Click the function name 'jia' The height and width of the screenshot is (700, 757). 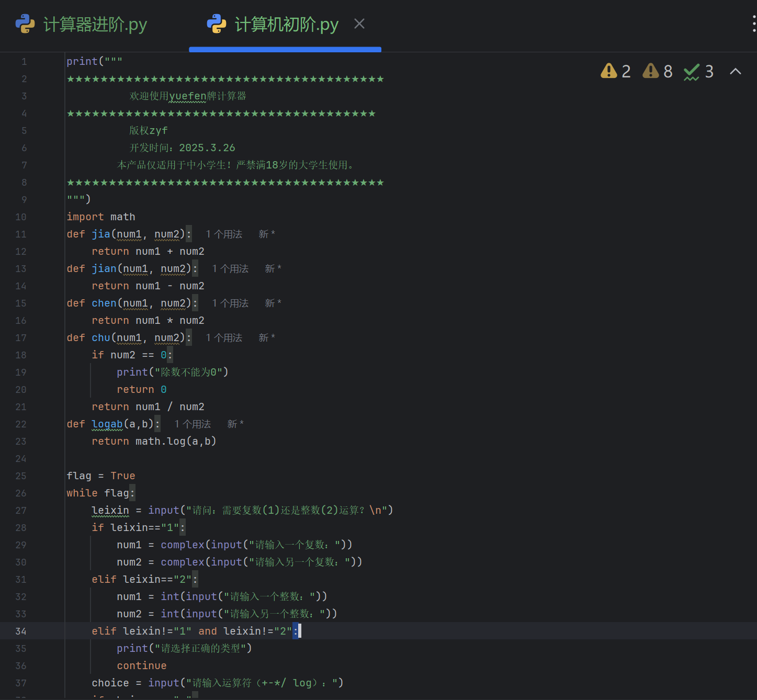(x=101, y=234)
